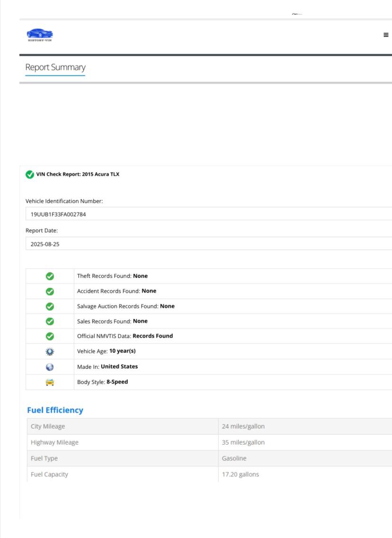Click the Official NMVTIS Data: Records Found text
This screenshot has width=392, height=538.
[125, 336]
